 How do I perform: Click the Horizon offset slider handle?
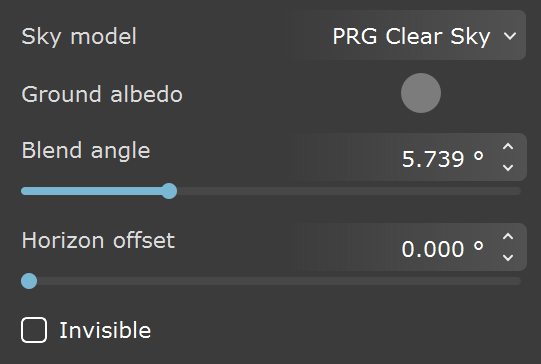[29, 281]
